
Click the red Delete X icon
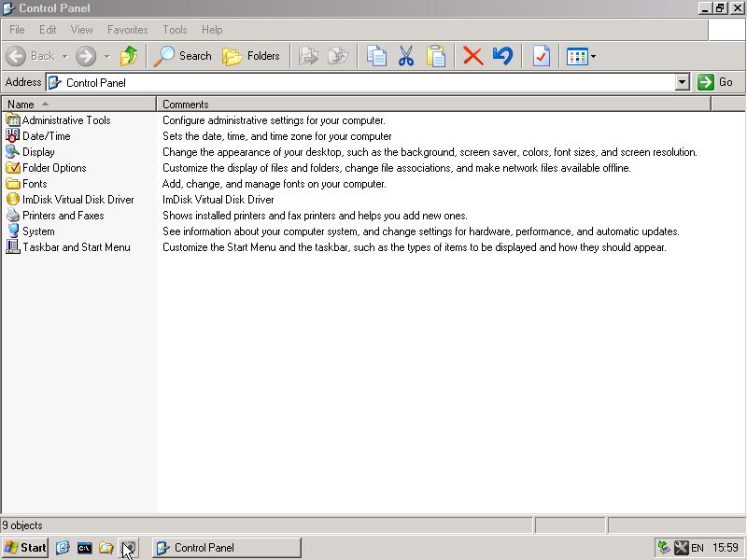point(473,56)
